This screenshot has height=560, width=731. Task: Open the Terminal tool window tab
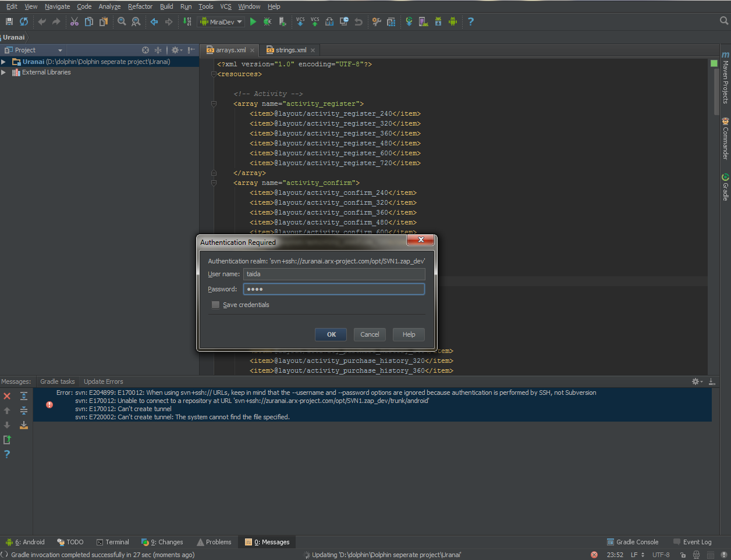tap(113, 542)
